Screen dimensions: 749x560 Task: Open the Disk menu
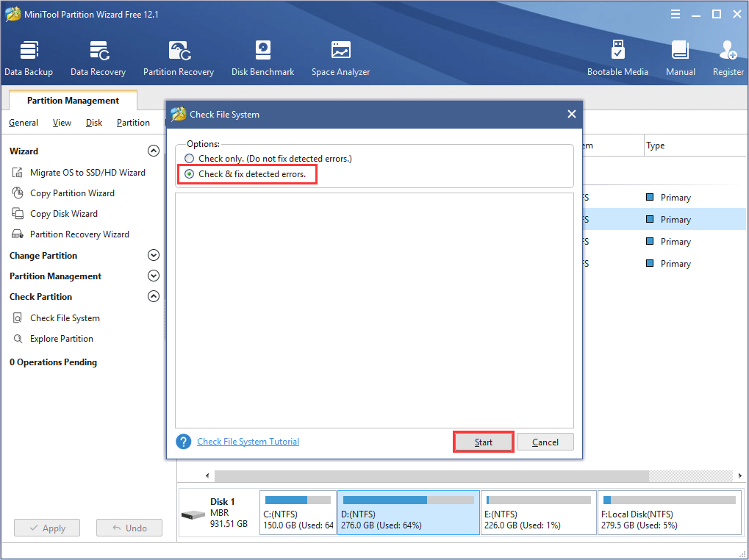tap(94, 123)
